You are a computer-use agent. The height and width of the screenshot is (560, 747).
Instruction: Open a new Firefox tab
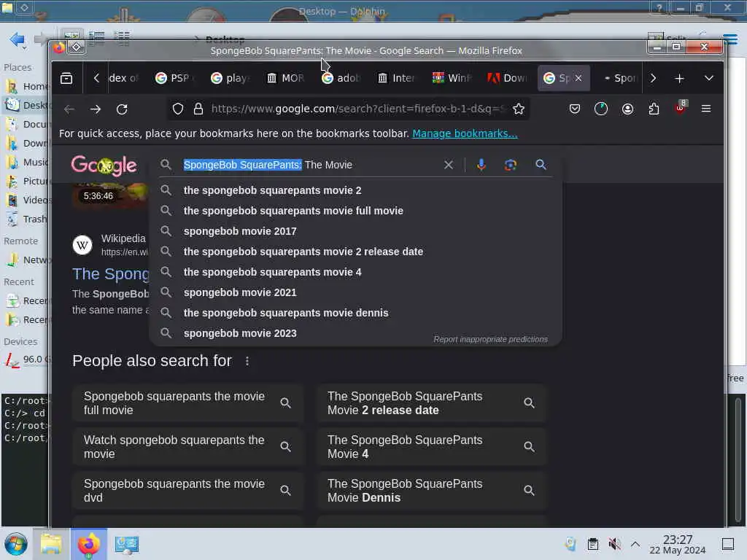pyautogui.click(x=679, y=78)
